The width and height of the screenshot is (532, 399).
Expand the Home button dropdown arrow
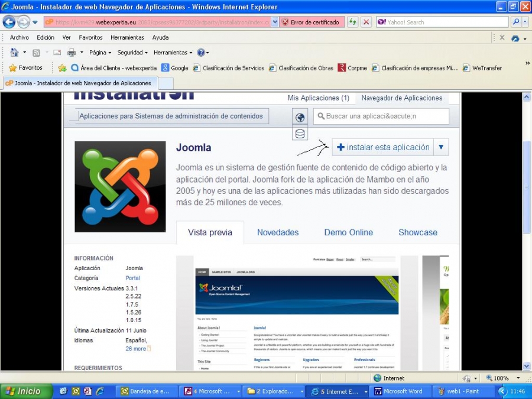click(24, 53)
